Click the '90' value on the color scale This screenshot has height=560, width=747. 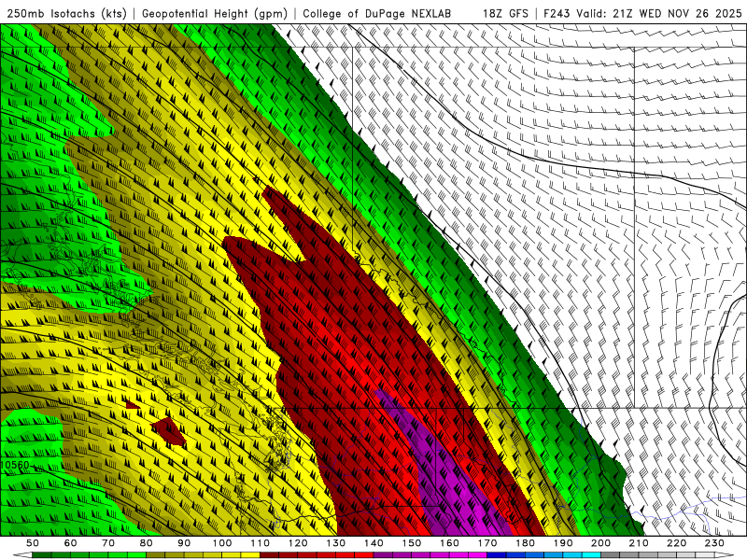coord(184,543)
